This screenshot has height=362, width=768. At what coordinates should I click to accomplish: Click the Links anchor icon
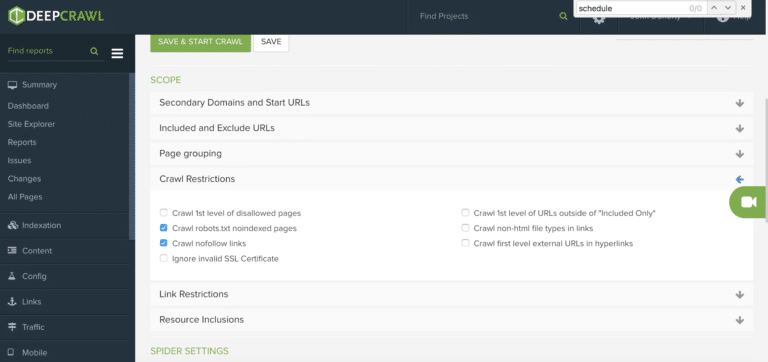click(x=12, y=302)
